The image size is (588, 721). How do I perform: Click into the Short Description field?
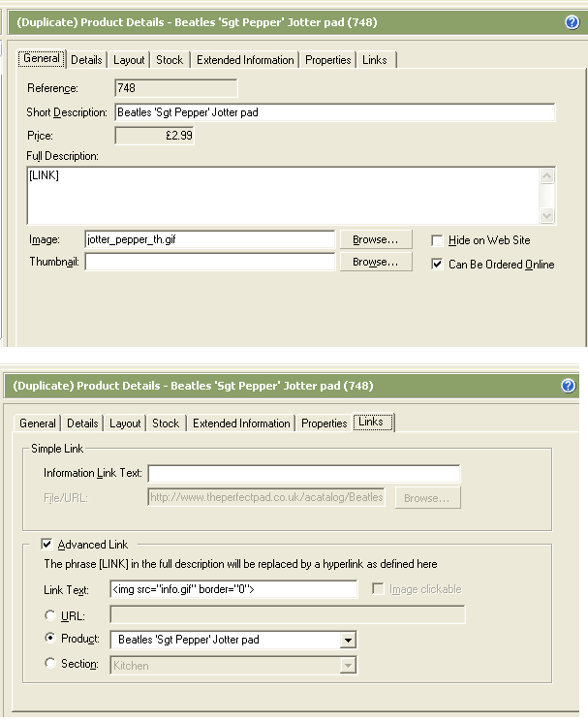(334, 112)
